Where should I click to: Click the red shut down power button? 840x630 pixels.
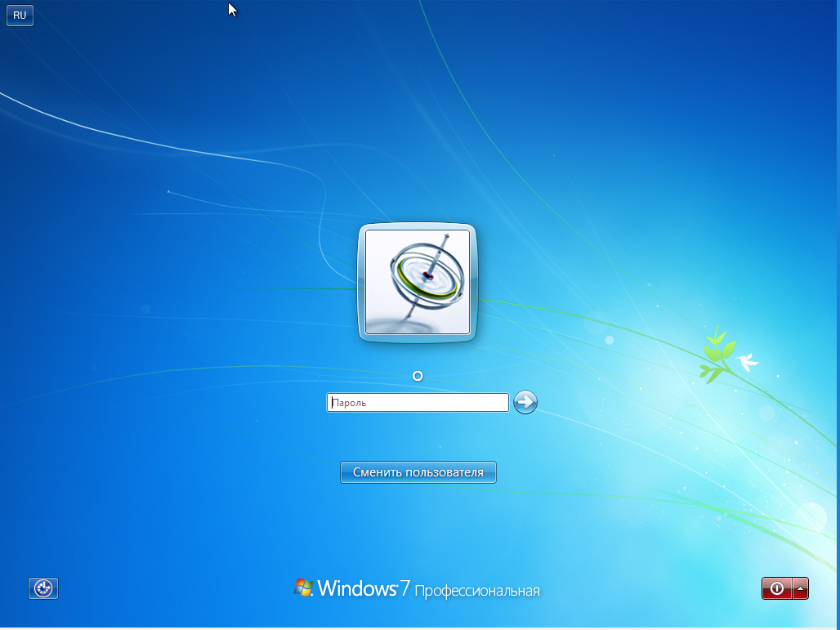pos(776,588)
